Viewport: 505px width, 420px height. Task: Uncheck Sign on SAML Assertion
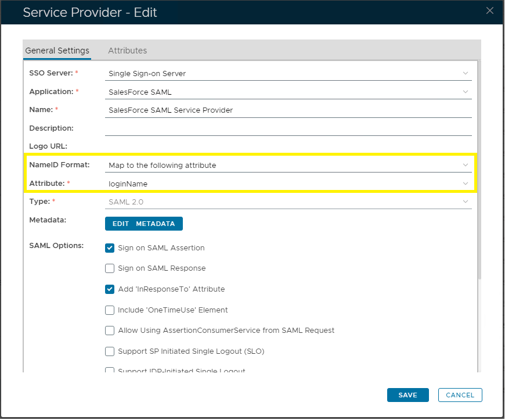click(x=110, y=248)
